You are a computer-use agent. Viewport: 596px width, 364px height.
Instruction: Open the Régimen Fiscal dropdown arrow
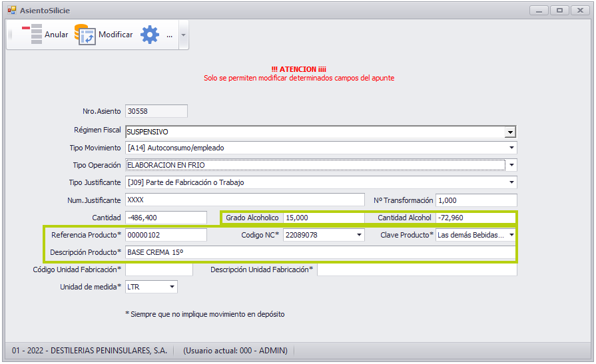click(510, 132)
